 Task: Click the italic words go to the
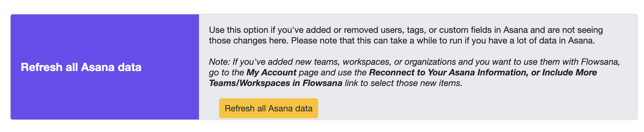pos(226,73)
